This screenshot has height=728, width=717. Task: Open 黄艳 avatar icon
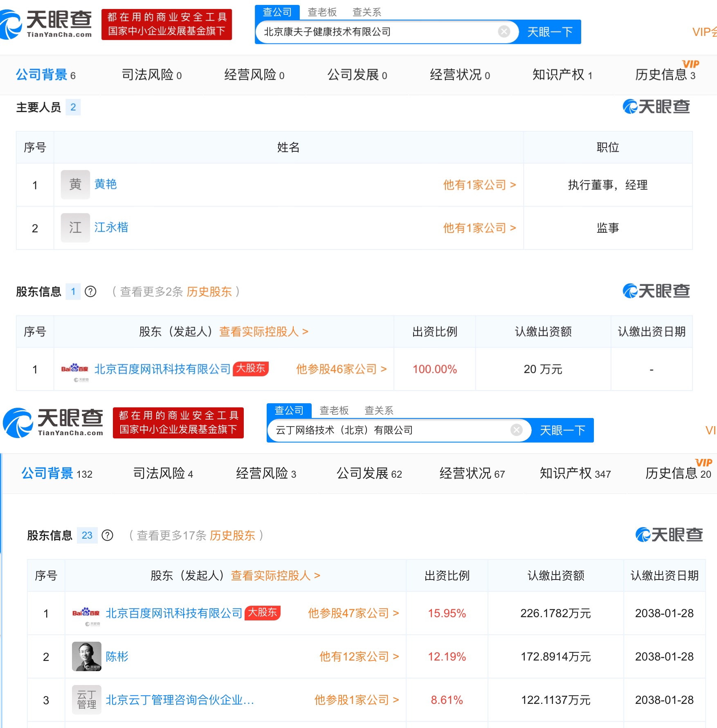click(75, 185)
